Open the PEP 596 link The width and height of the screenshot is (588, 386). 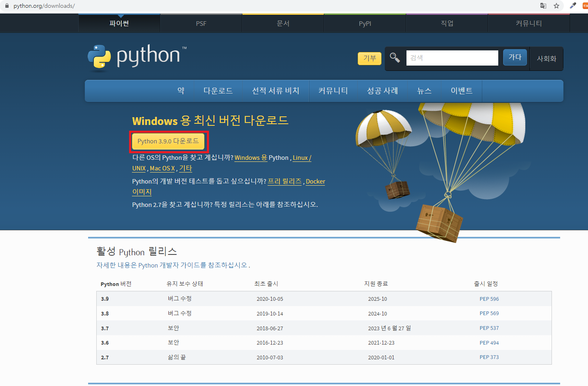tap(489, 299)
